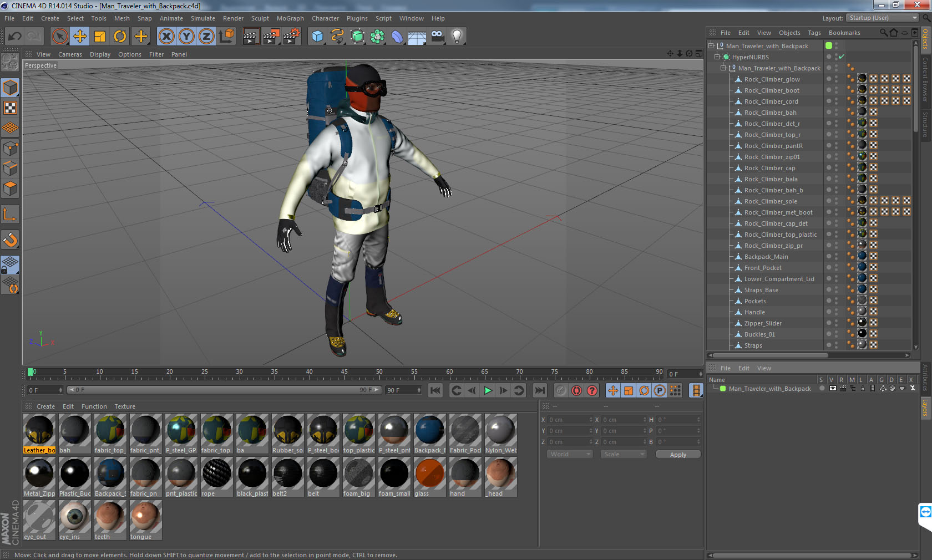This screenshot has width=932, height=560.
Task: Select the tongue material swatch
Action: [146, 520]
